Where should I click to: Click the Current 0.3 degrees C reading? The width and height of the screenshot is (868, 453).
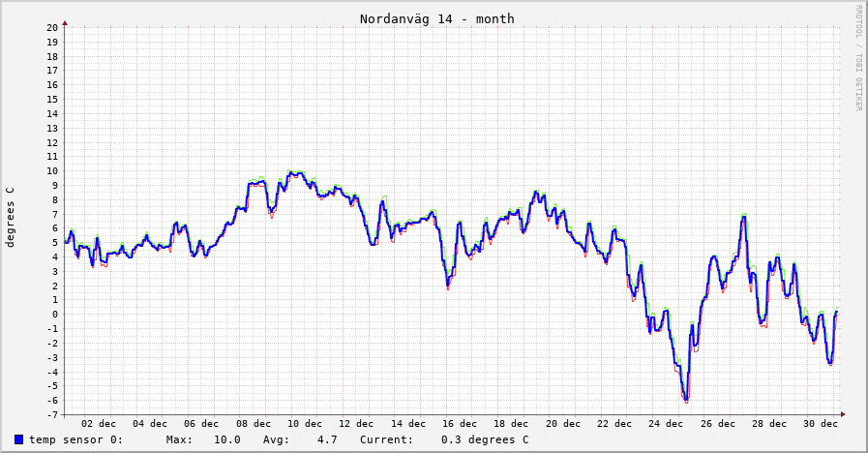(484, 439)
